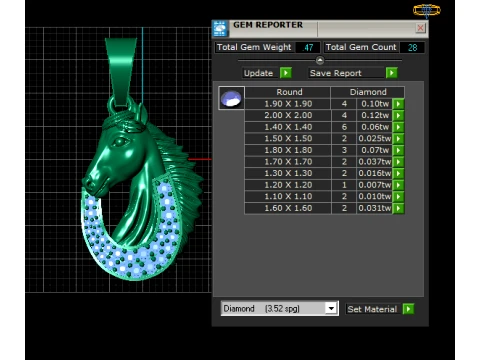Image resolution: width=480 pixels, height=360 pixels.
Task: Collapse panel with the round arrow handle
Action: click(x=320, y=60)
